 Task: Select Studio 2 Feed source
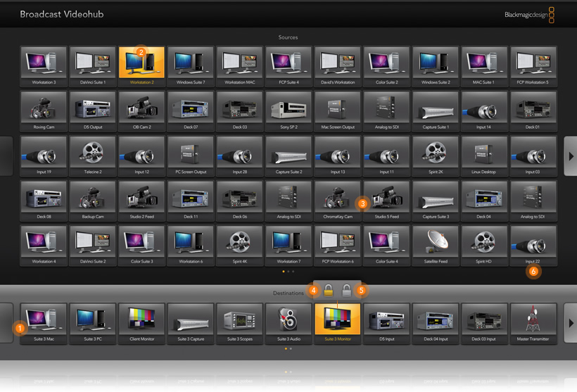[141, 201]
